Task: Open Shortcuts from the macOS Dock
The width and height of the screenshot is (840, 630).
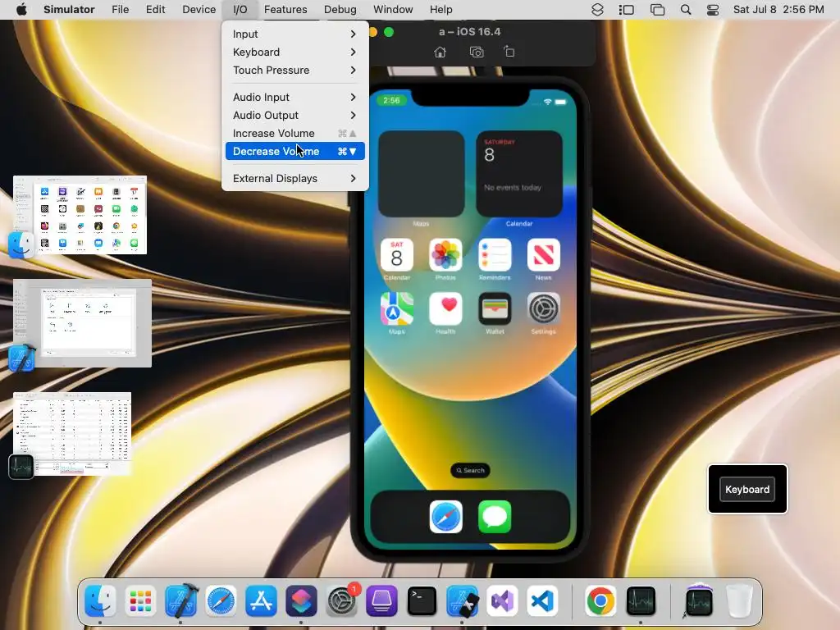Action: (x=301, y=600)
